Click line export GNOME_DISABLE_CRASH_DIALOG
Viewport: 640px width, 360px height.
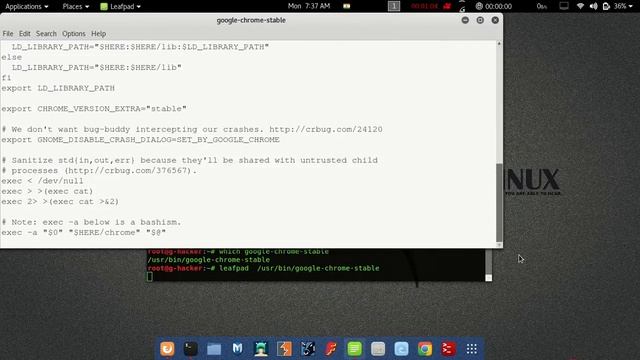coord(140,140)
